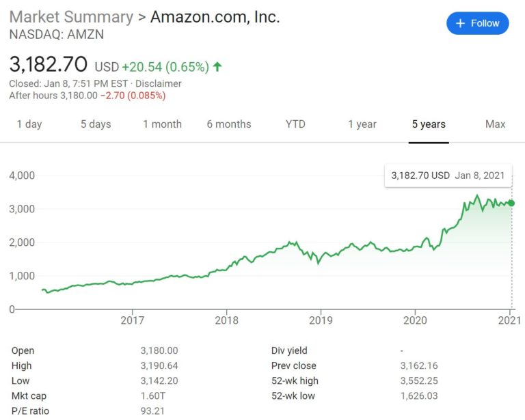
Task: Click the 2019 axis label on chart
Action: (321, 320)
